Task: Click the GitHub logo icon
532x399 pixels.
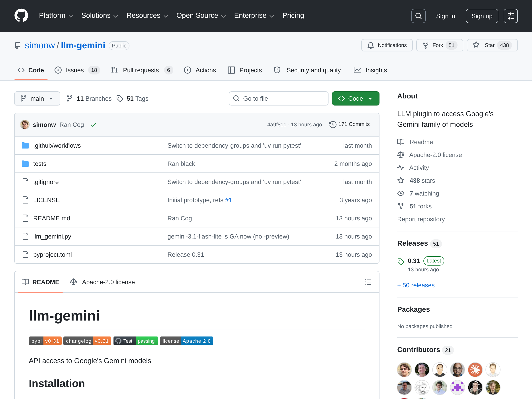Action: click(21, 16)
